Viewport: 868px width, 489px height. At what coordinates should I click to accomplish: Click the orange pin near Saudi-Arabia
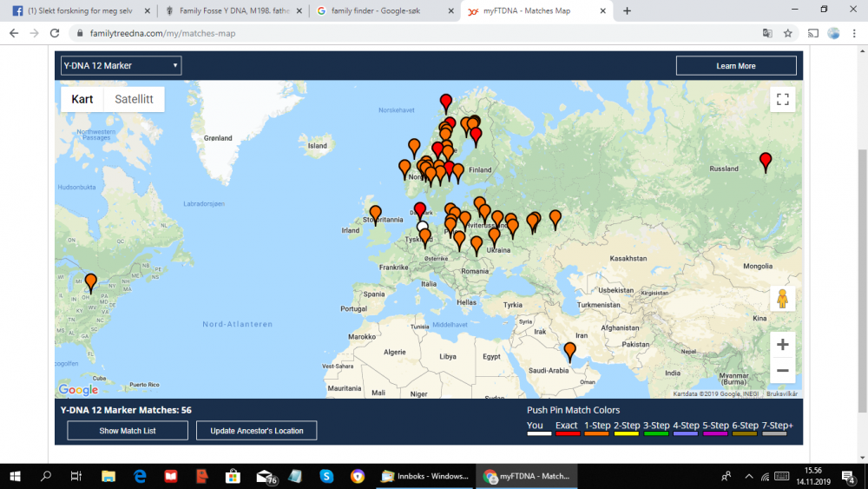click(x=569, y=352)
